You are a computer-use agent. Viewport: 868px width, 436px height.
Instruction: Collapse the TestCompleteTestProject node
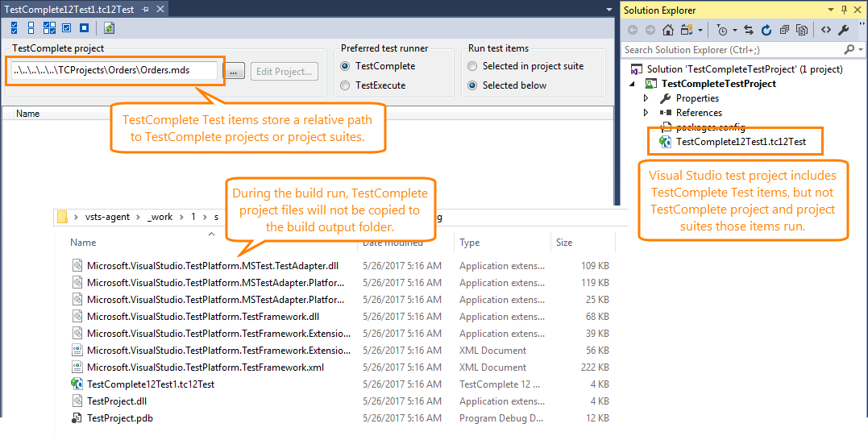[x=633, y=84]
